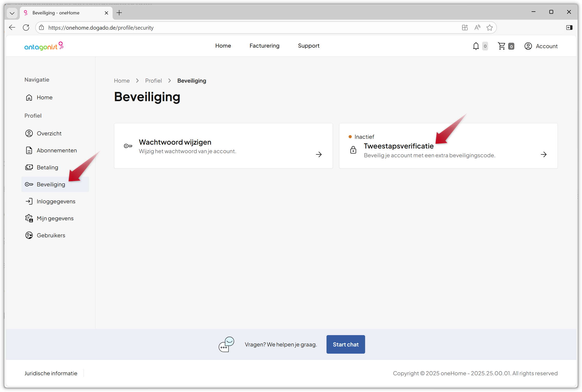Open the shopping cart

pos(502,46)
